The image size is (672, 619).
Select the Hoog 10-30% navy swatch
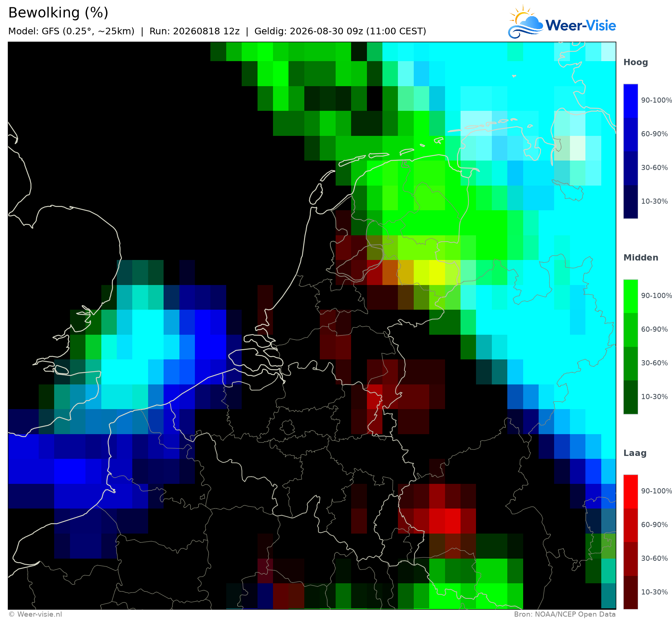tap(630, 202)
